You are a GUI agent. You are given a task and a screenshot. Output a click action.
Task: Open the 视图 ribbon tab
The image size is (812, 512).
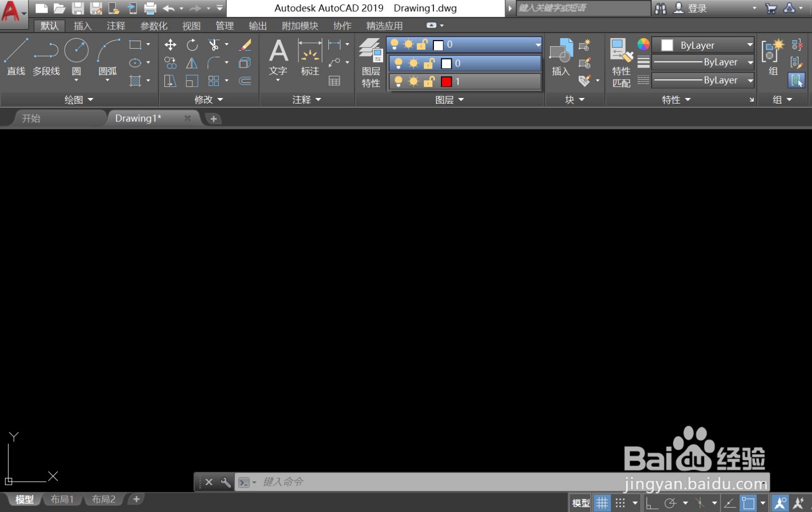[x=191, y=25]
